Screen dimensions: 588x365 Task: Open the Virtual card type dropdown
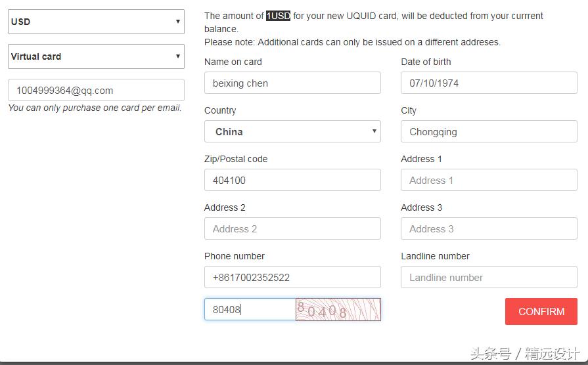click(96, 56)
